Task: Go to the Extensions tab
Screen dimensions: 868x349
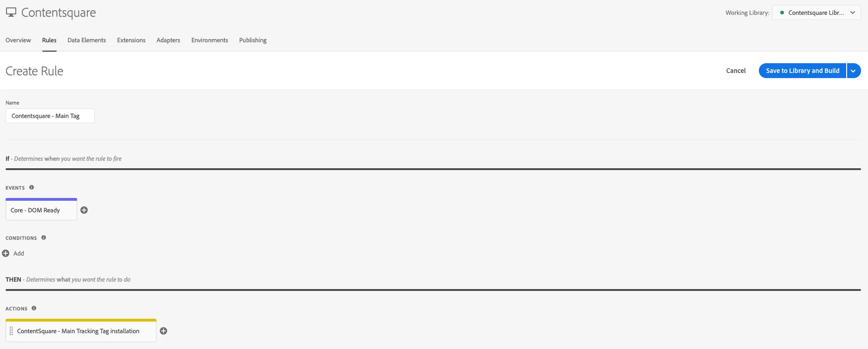Action: tap(131, 40)
